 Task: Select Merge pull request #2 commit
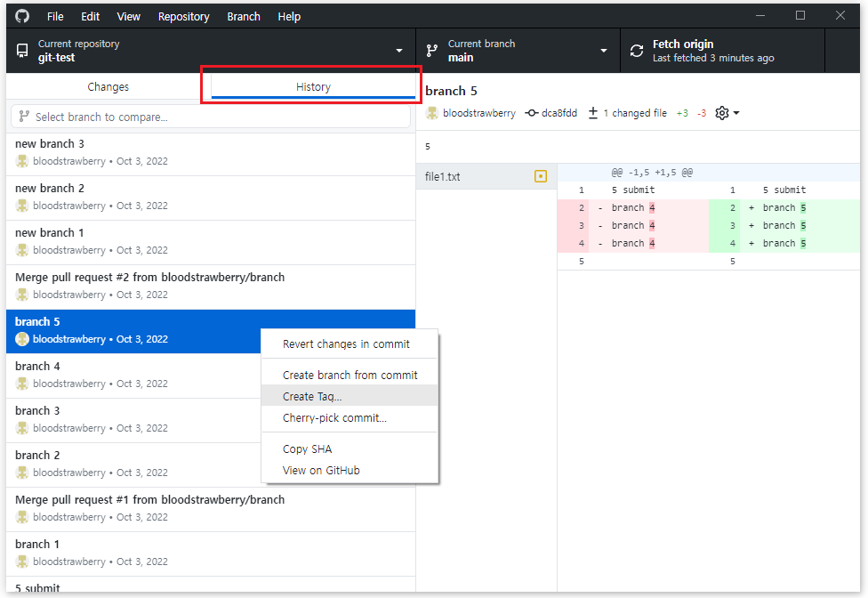pos(211,287)
